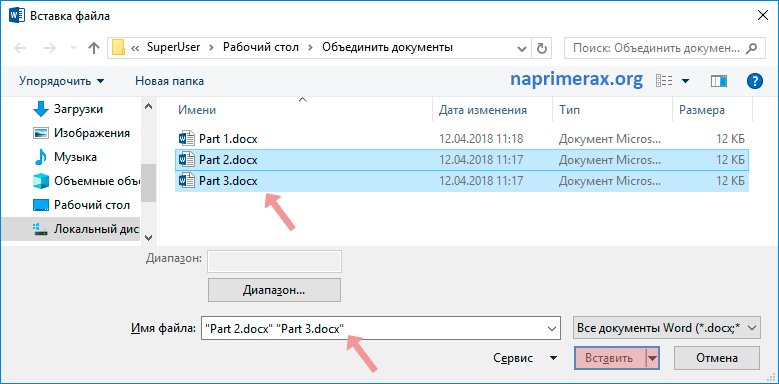This screenshot has width=779, height=384.
Task: Open the file type filter Все документы Word
Action: coord(667,328)
